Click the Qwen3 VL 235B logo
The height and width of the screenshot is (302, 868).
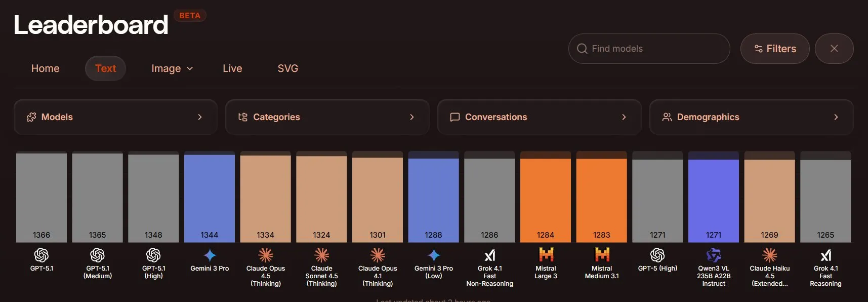click(713, 255)
